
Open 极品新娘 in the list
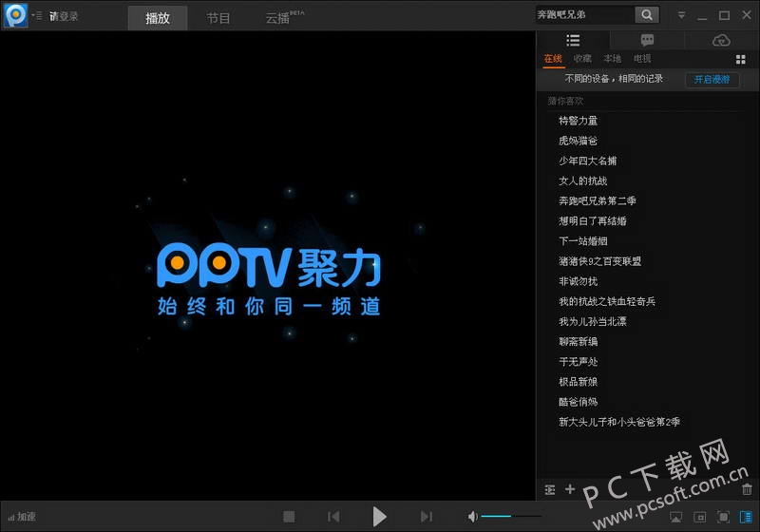(x=578, y=382)
